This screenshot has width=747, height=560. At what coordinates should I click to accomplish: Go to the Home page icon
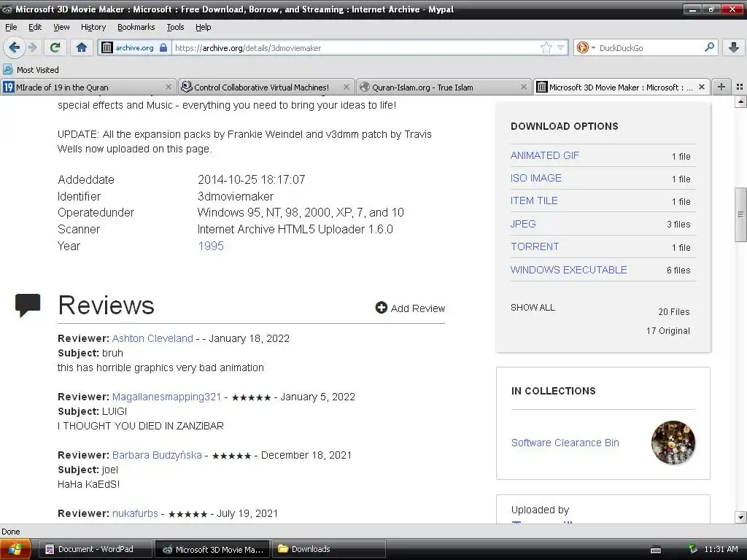(82, 47)
